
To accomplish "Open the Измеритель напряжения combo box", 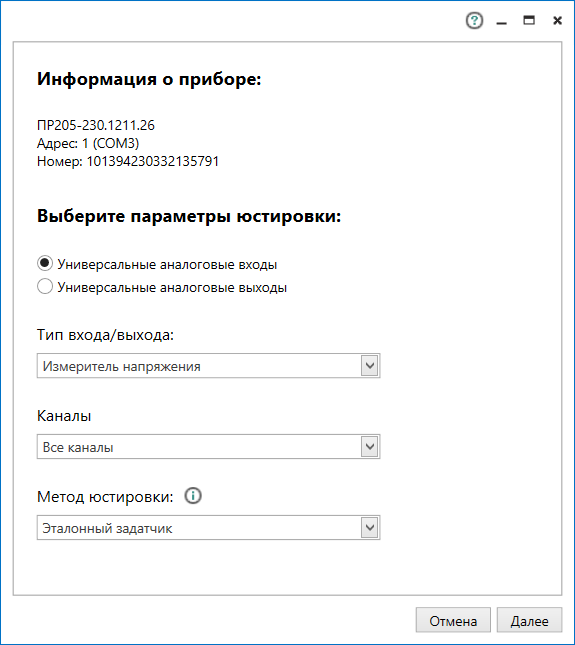I will click(209, 365).
